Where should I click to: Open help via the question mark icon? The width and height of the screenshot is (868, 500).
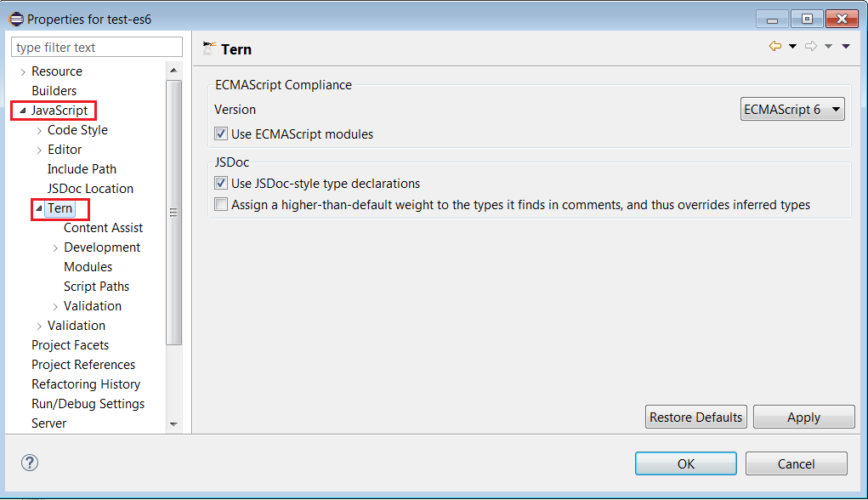[x=31, y=463]
